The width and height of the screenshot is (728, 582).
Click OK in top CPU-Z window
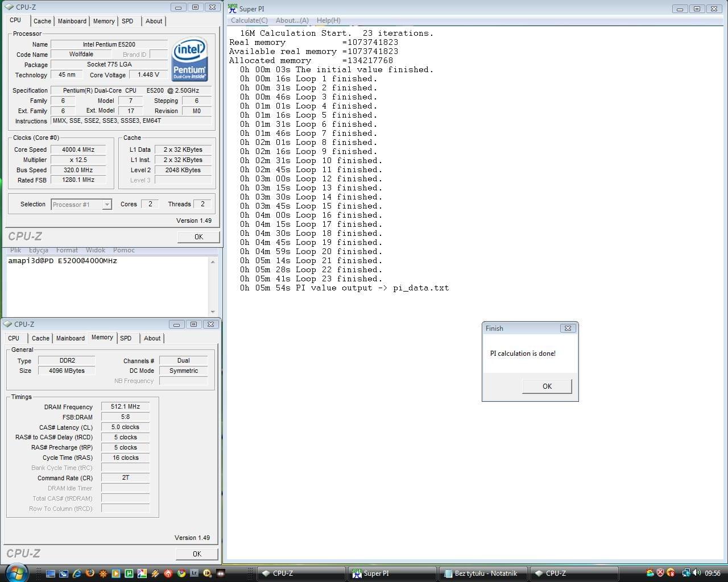pos(198,237)
